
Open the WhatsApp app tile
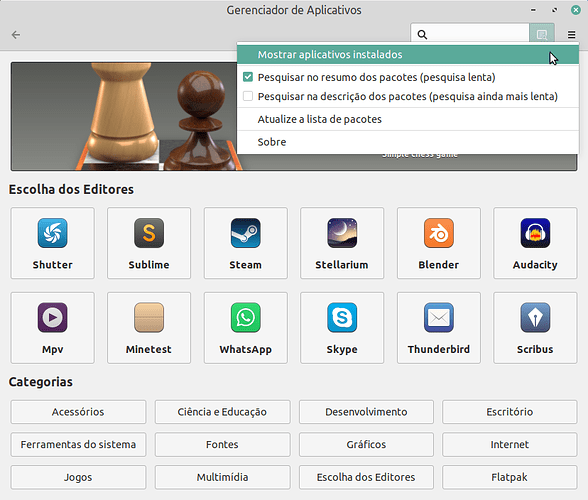point(246,328)
